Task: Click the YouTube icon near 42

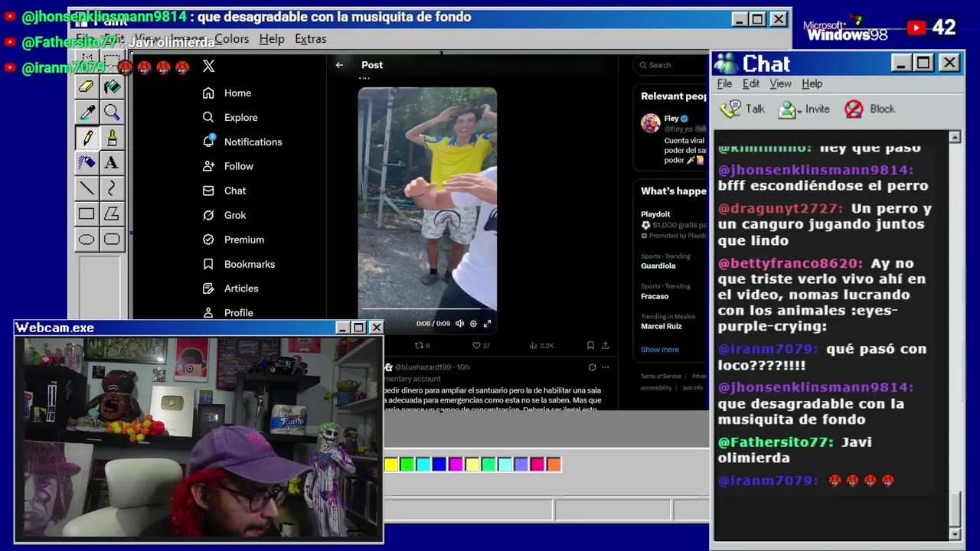Action: click(916, 28)
